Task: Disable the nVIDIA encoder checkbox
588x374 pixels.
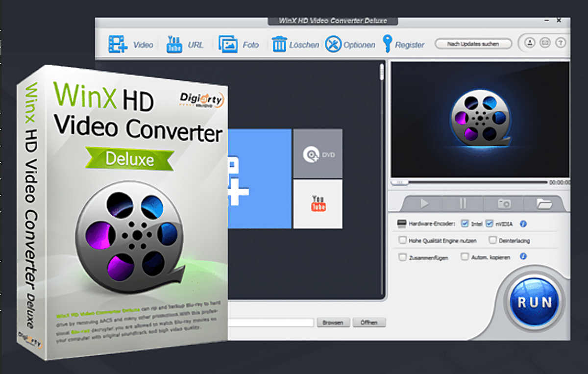Action: [489, 224]
